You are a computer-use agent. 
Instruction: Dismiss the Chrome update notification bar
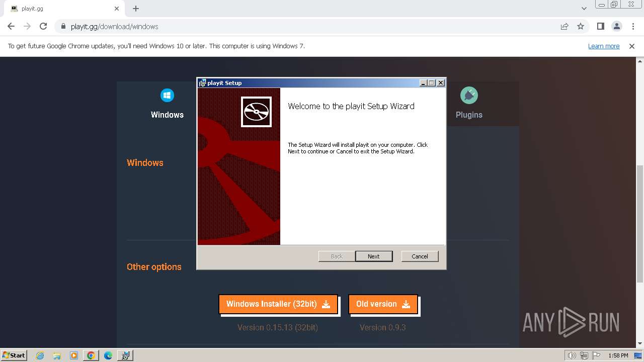pos(632,46)
